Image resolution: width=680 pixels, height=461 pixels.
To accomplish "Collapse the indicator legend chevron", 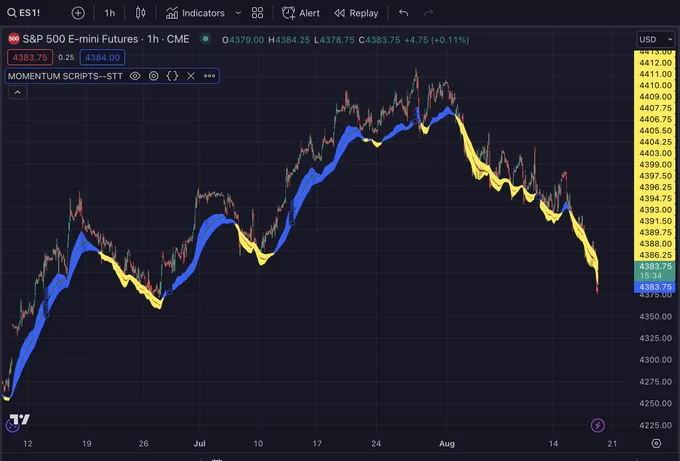I will click(x=18, y=92).
